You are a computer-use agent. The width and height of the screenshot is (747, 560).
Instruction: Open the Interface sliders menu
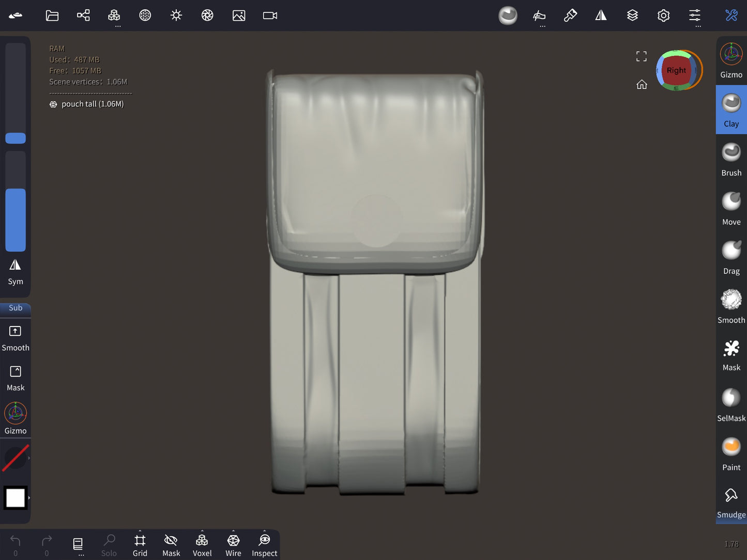click(695, 15)
